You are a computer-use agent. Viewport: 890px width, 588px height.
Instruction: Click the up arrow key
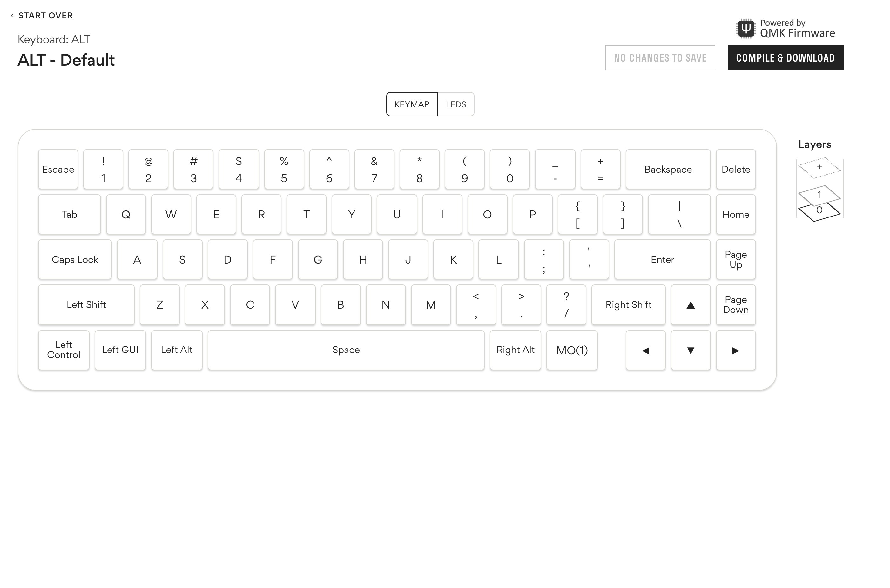690,305
